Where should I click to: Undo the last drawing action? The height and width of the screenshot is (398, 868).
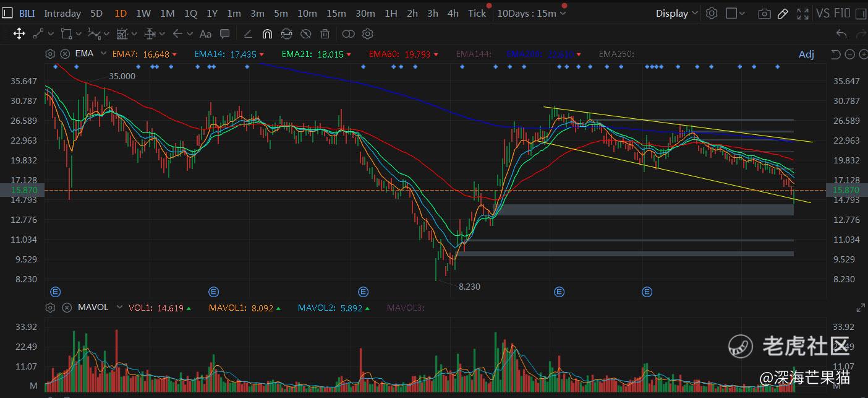[841, 34]
